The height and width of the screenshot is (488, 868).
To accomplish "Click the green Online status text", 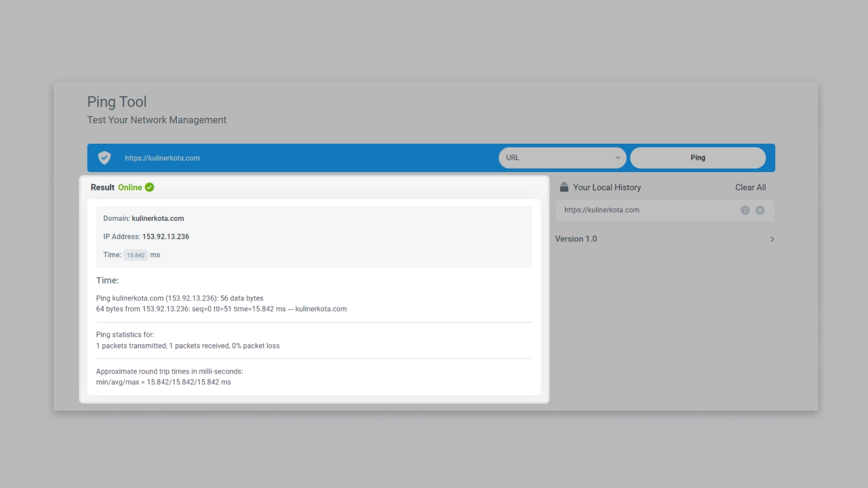I will click(130, 187).
